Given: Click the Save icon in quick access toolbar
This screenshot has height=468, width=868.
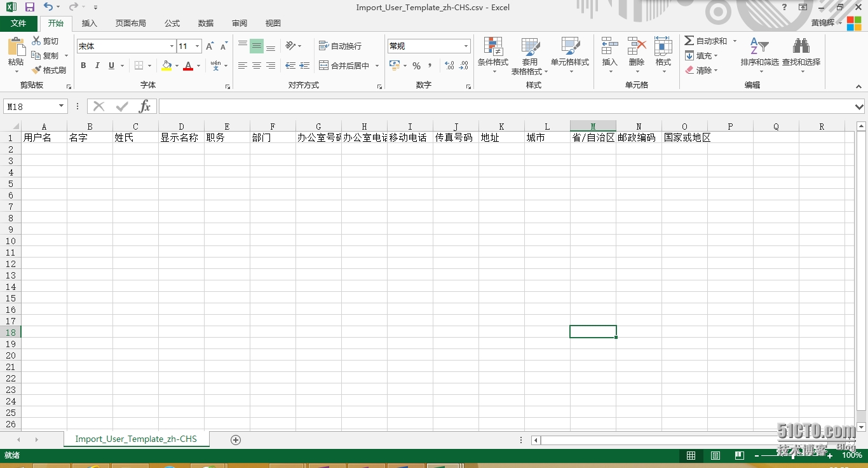Looking at the screenshot, I should [30, 7].
